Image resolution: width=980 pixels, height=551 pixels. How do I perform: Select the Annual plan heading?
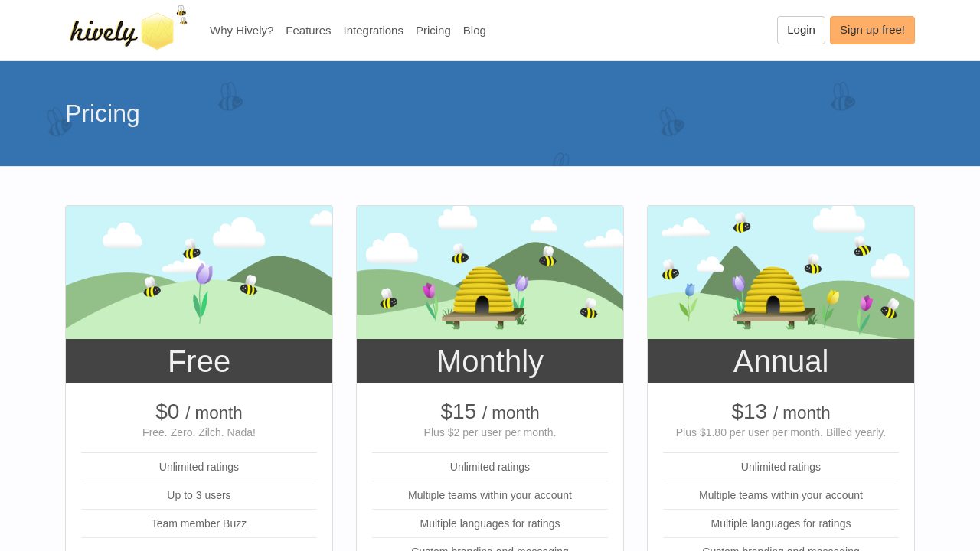[x=780, y=361]
